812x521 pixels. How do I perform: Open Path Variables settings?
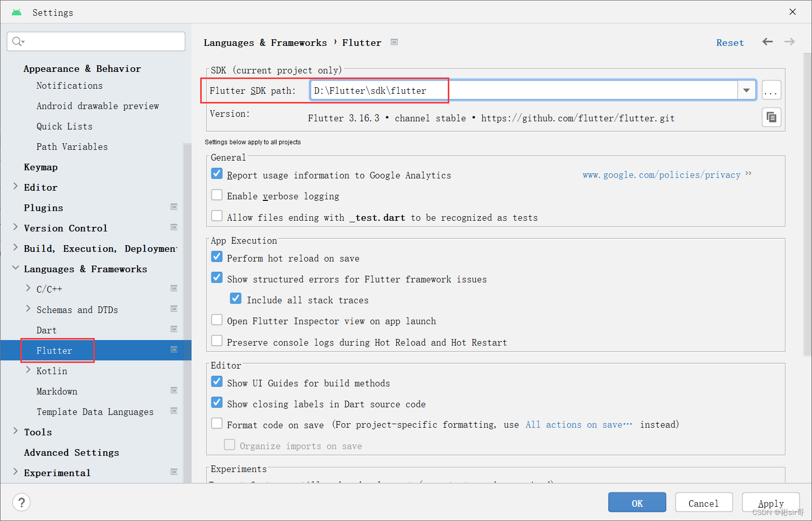[x=72, y=147]
